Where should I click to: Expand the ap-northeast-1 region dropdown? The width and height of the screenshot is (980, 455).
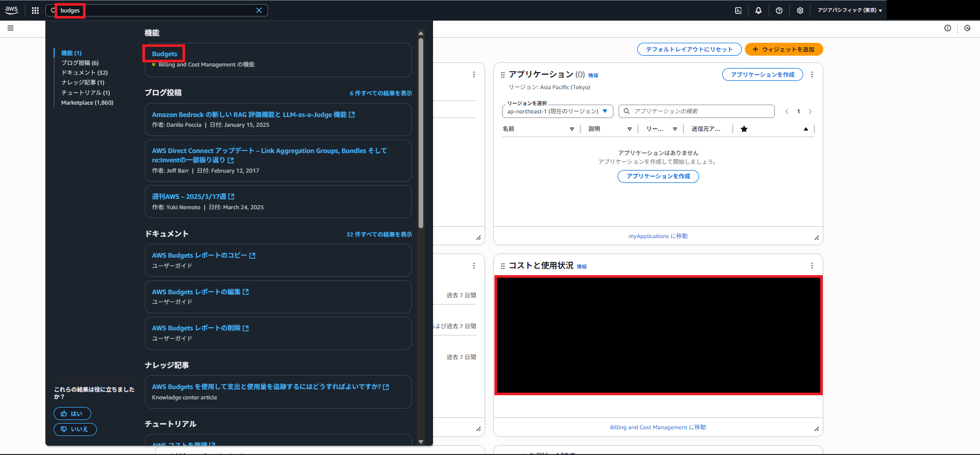[x=557, y=111]
